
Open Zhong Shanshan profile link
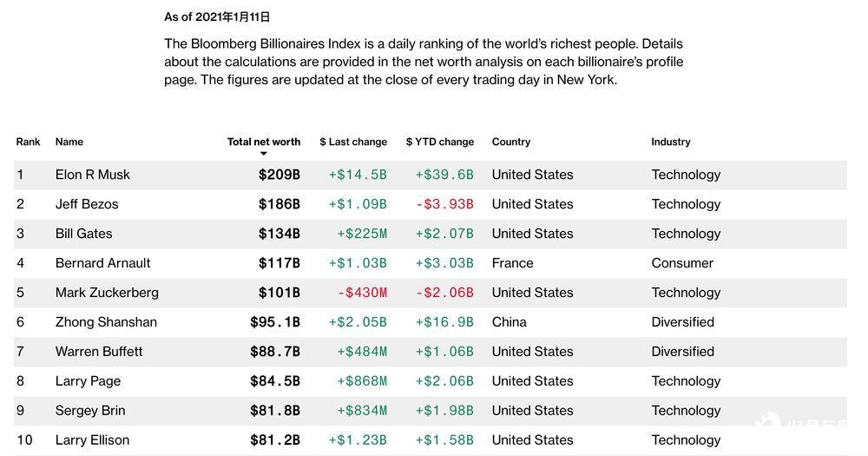pos(106,322)
